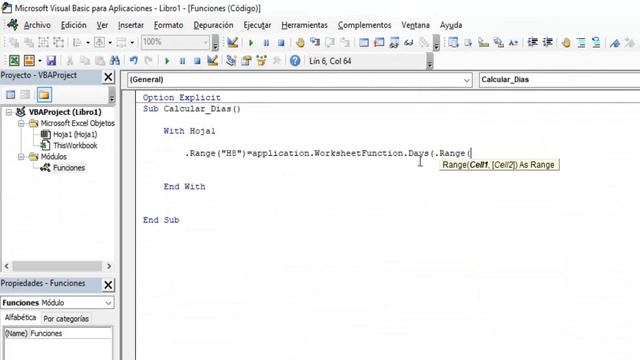Click the Insert UserForm icon
640x360 pixels.
tap(29, 61)
